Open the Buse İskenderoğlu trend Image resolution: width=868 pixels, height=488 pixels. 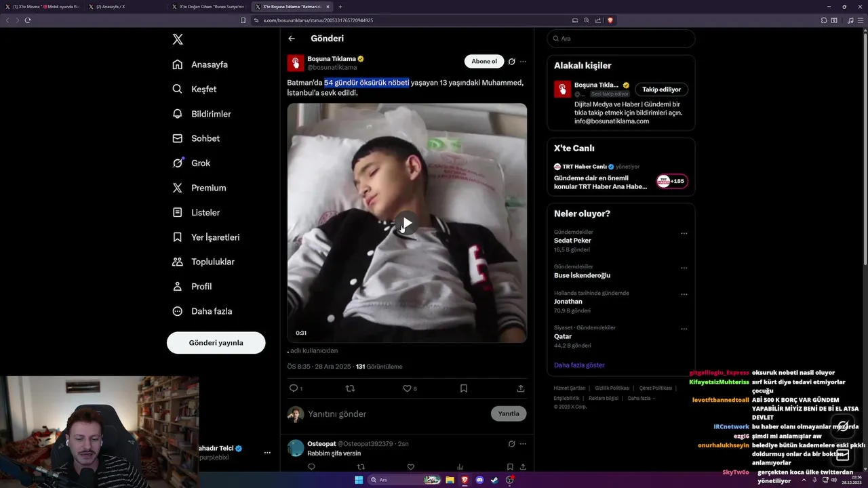583,275
